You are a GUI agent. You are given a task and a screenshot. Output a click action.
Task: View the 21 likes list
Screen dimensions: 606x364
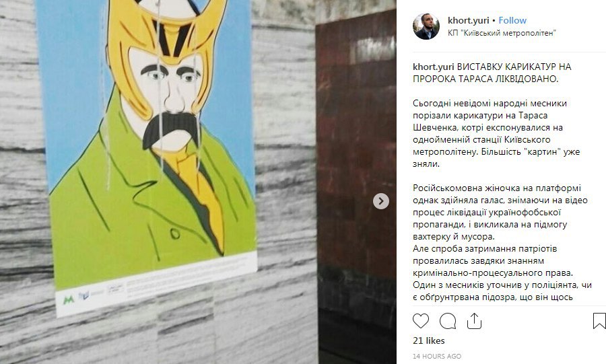[429, 340]
